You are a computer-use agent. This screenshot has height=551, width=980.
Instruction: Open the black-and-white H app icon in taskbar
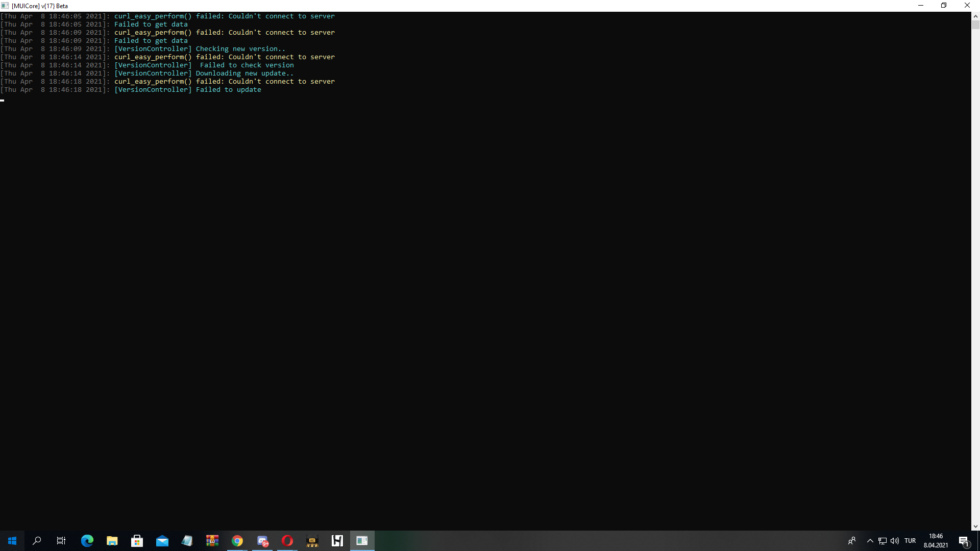(337, 541)
